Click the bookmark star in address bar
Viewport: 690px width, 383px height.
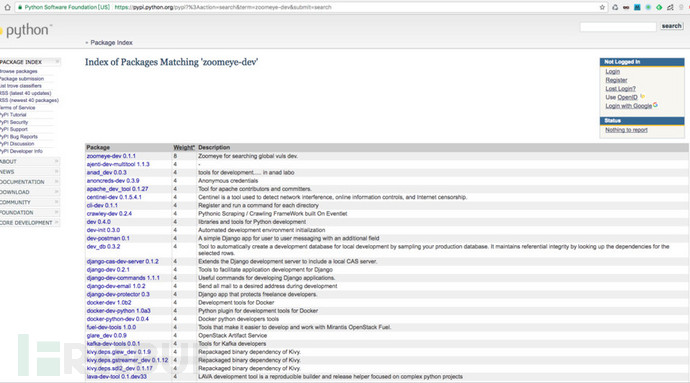coord(602,7)
